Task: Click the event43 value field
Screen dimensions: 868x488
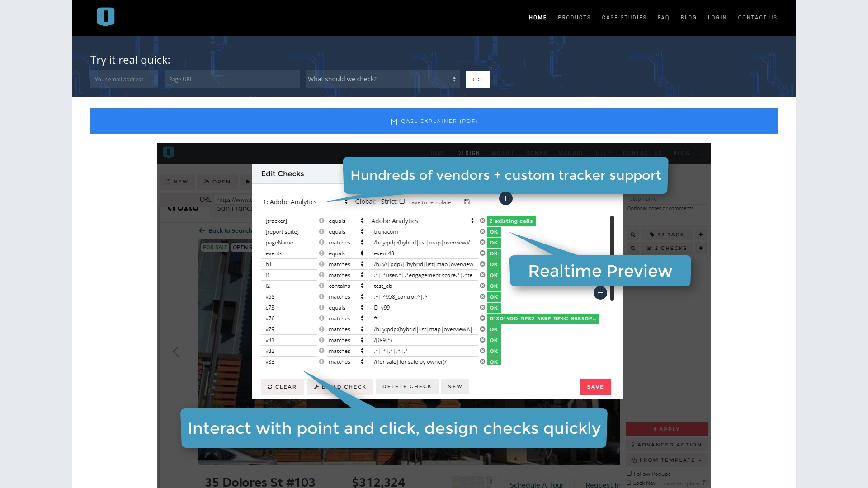Action: [423, 253]
